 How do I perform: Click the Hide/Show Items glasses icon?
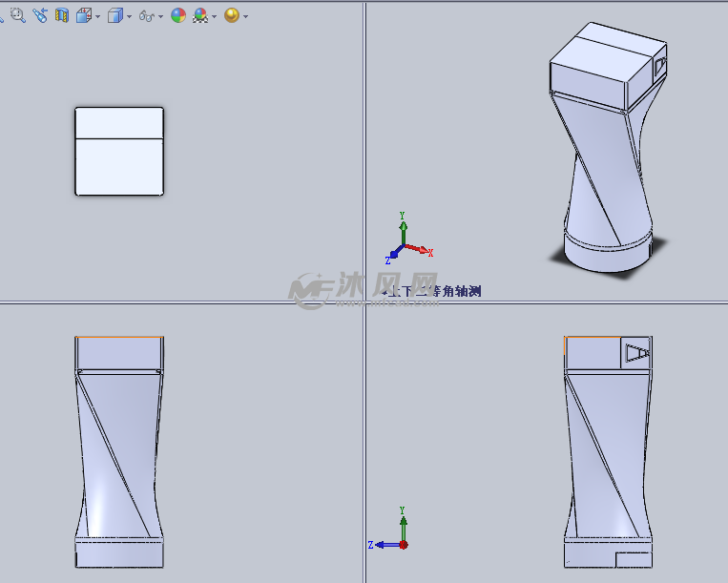[x=146, y=16]
